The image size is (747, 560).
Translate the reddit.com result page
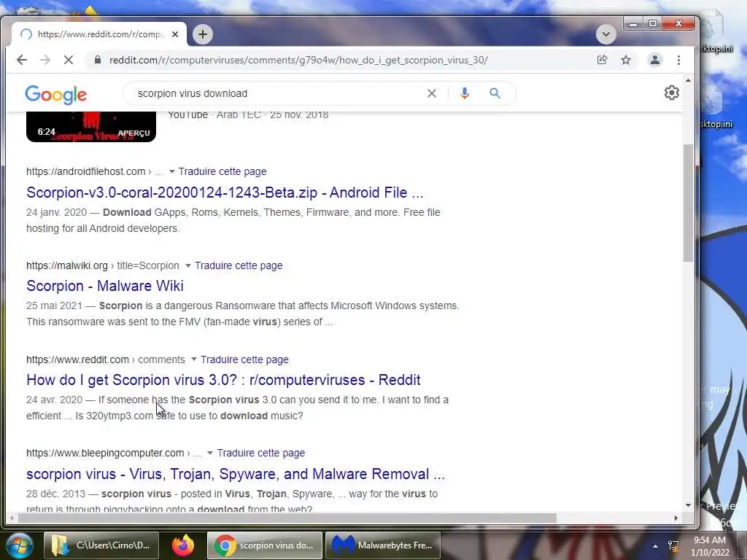click(x=244, y=359)
